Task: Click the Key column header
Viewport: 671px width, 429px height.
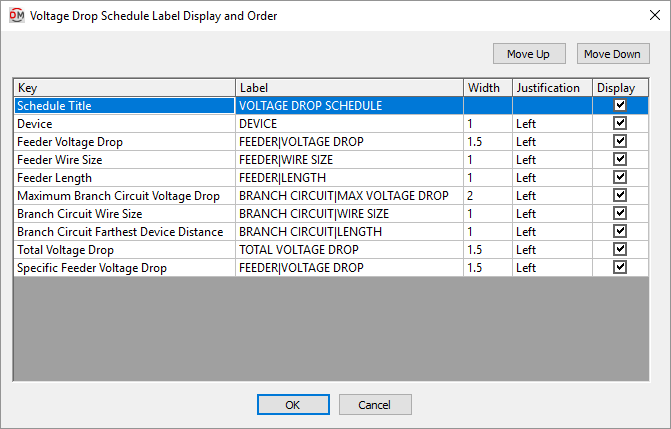Action: click(125, 88)
